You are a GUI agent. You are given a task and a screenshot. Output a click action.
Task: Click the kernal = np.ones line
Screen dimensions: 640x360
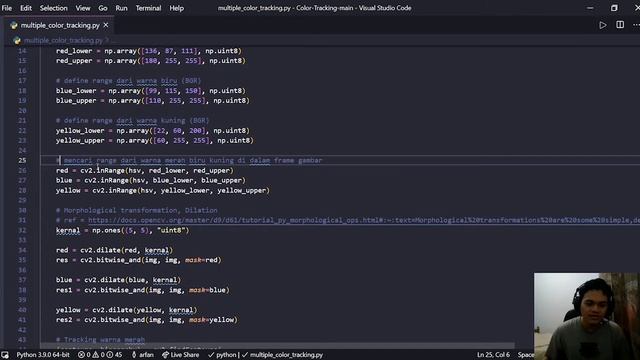(x=122, y=230)
